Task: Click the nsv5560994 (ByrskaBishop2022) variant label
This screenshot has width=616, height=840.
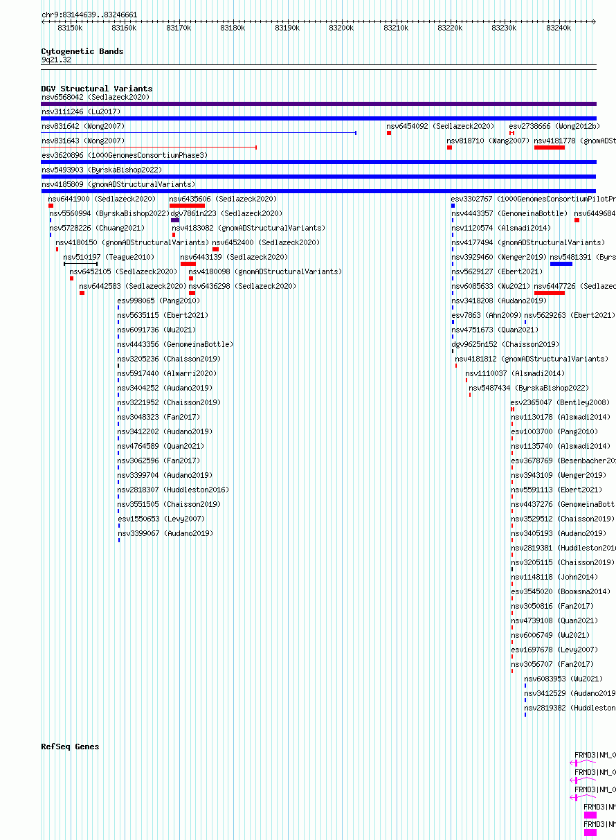Action: pyautogui.click(x=109, y=214)
